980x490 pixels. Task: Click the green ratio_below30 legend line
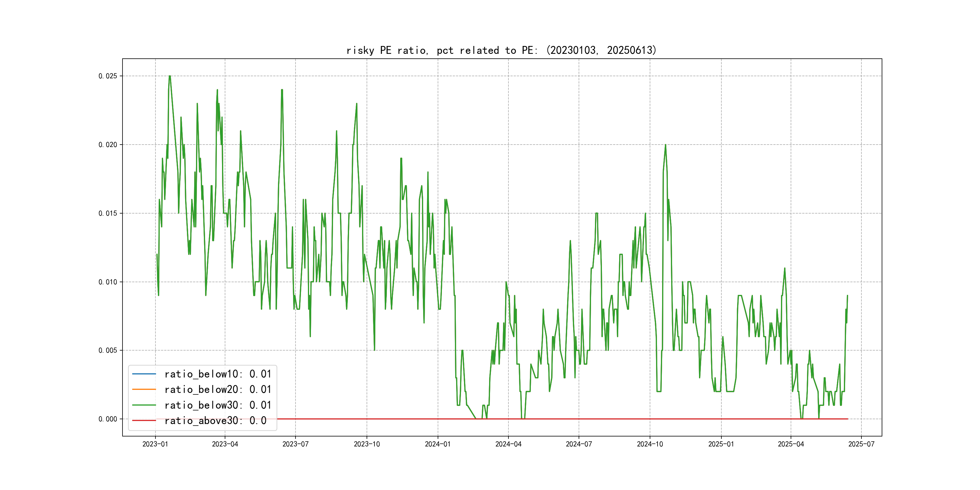144,405
